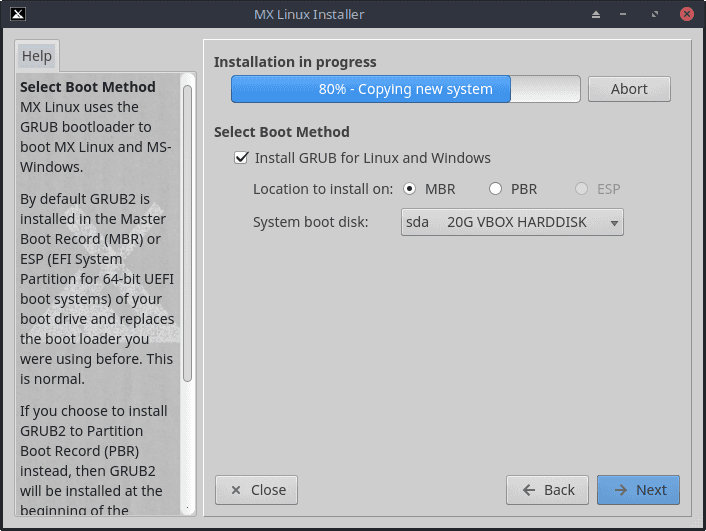
Task: Go Back to the previous step
Action: coord(547,490)
